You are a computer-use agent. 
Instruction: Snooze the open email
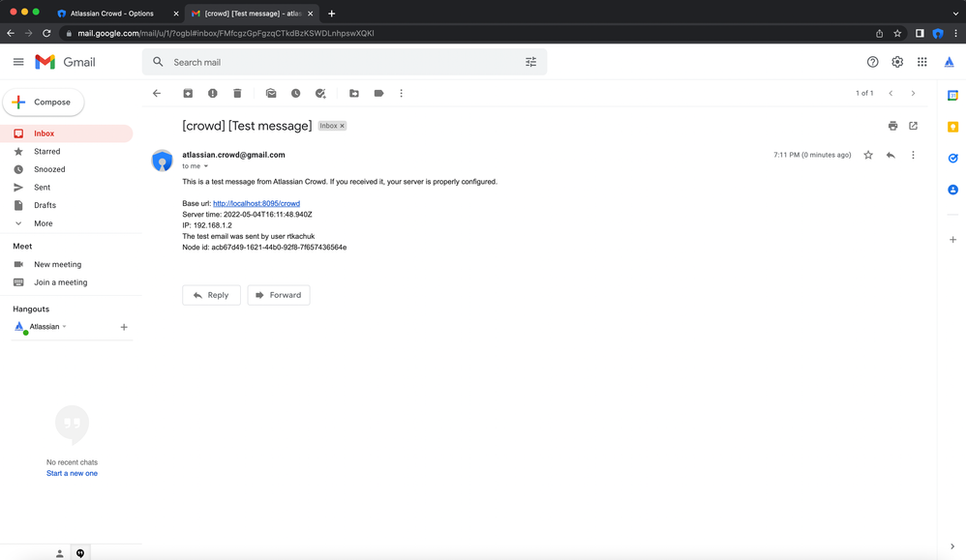pos(296,93)
